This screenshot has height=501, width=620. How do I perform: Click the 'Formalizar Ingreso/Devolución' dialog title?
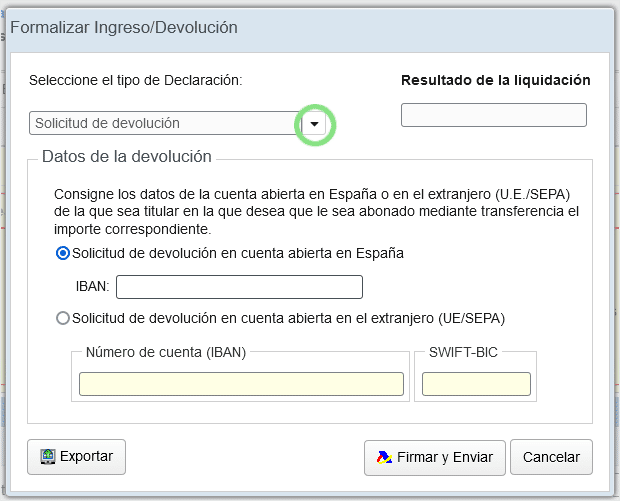point(124,28)
